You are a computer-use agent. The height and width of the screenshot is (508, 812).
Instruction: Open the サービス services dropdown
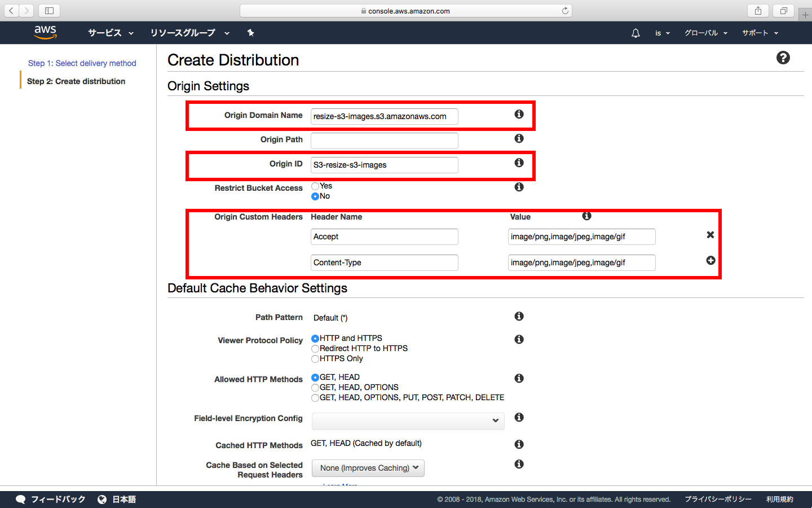pyautogui.click(x=111, y=33)
